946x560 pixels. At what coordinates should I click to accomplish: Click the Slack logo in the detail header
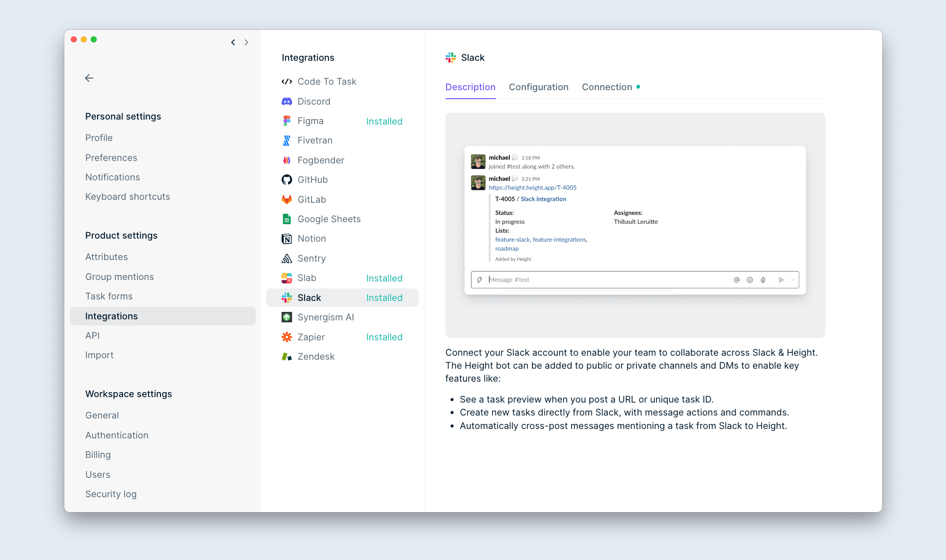(x=451, y=58)
